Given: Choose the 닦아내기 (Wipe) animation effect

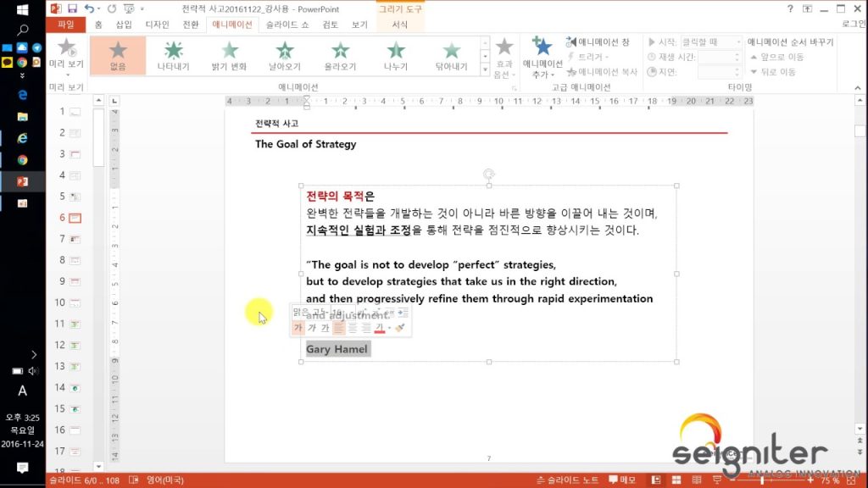Looking at the screenshot, I should (451, 54).
